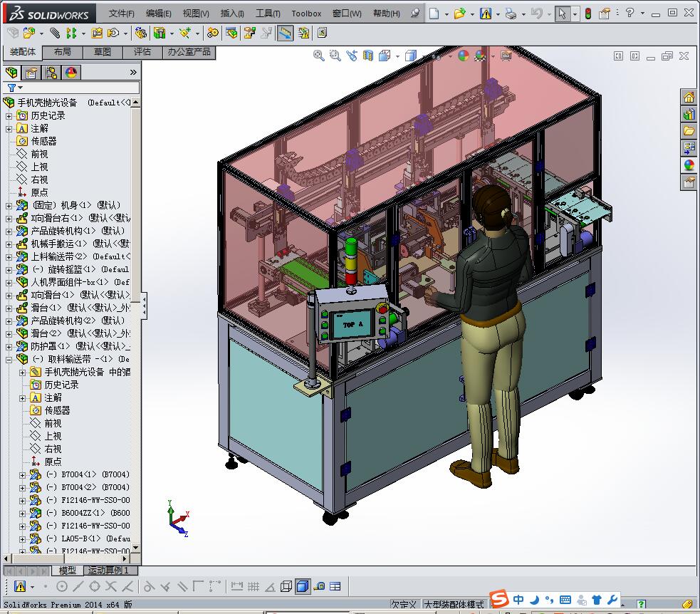
Task: Open Linear Component Pattern tool
Action: pos(71,33)
